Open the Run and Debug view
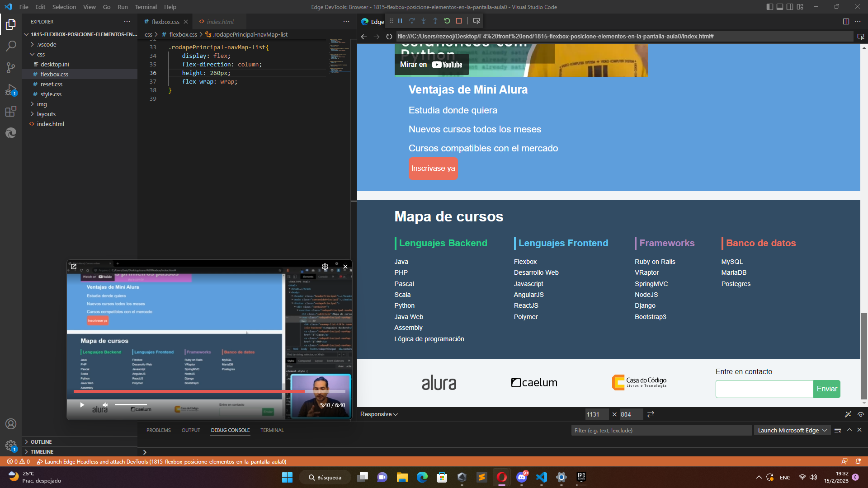This screenshot has width=868, height=488. point(11,89)
